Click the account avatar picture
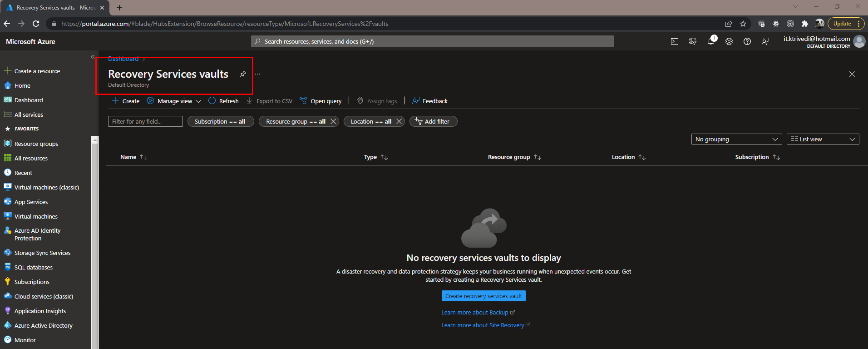Screen dimensions: 868x349 pos(859,41)
